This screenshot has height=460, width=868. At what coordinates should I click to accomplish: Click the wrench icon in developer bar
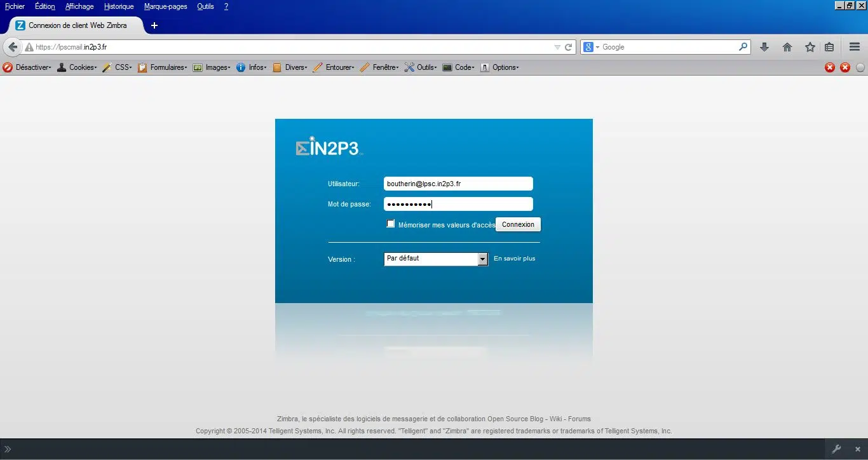pyautogui.click(x=837, y=449)
